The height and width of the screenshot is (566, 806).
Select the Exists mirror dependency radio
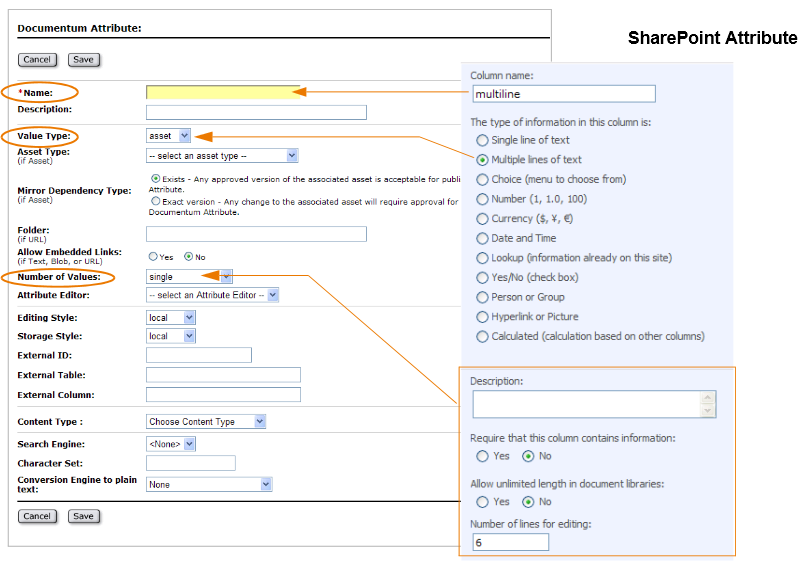[x=155, y=179]
